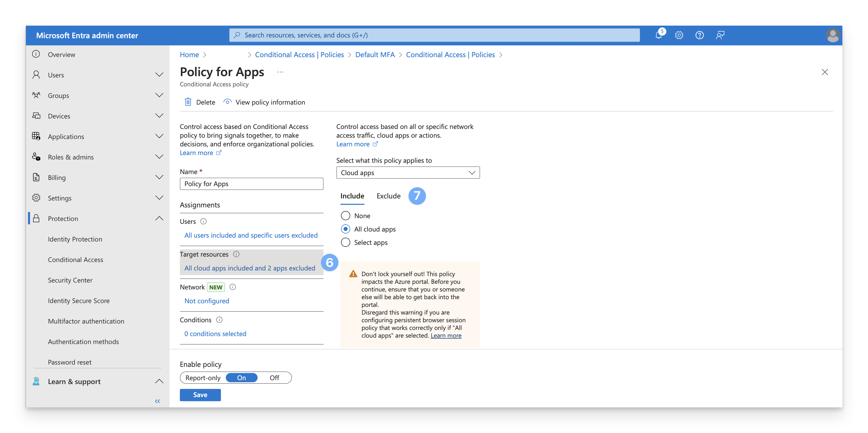Click info icon next to Target resources
The width and height of the screenshot is (868, 433).
[236, 254]
